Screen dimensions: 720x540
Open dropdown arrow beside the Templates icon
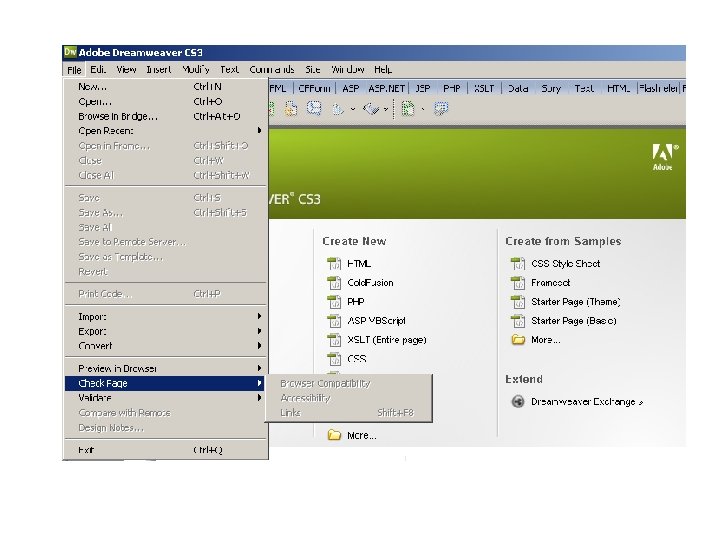[x=422, y=109]
